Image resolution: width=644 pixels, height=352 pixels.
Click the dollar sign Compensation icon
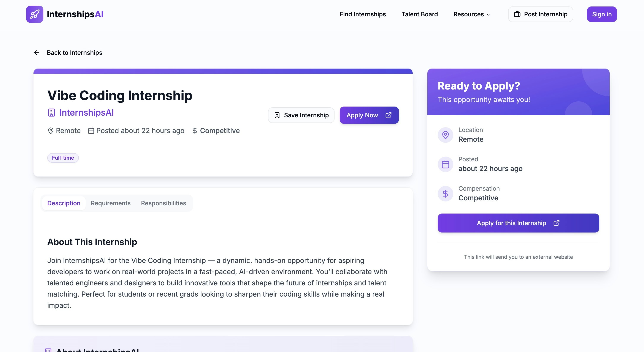pyautogui.click(x=445, y=194)
